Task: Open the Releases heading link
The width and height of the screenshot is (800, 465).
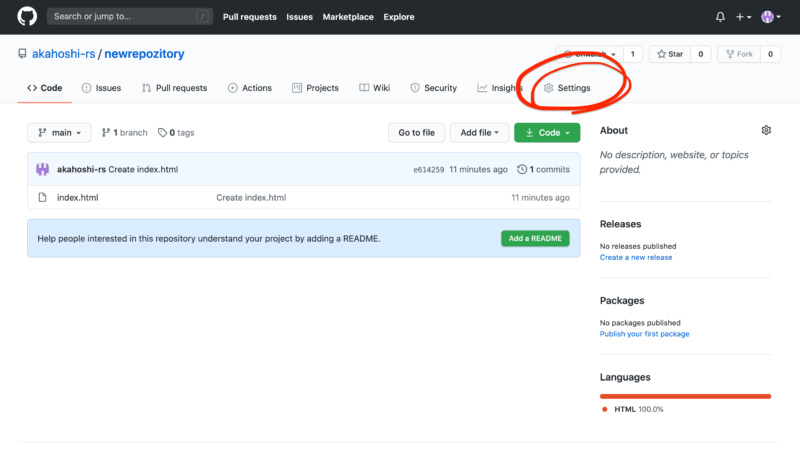Action: click(620, 224)
